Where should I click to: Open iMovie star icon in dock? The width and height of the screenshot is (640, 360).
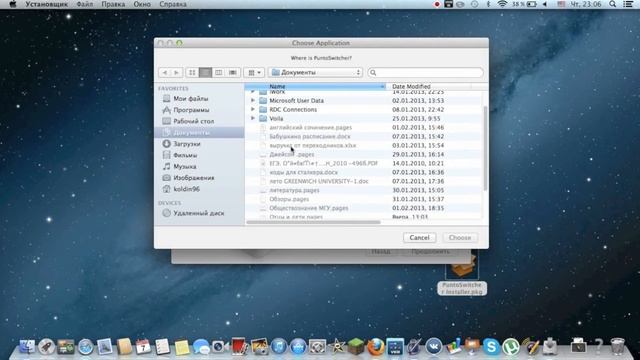(x=337, y=347)
